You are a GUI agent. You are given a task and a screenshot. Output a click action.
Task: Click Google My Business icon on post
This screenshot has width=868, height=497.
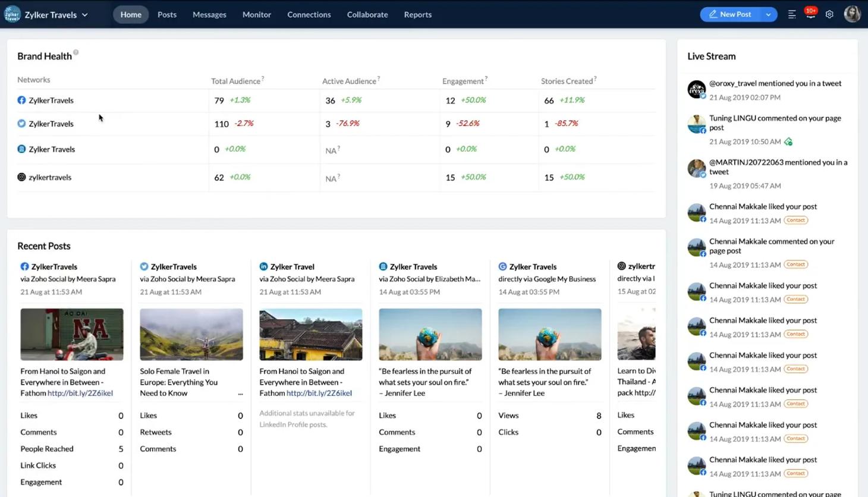[x=502, y=266]
